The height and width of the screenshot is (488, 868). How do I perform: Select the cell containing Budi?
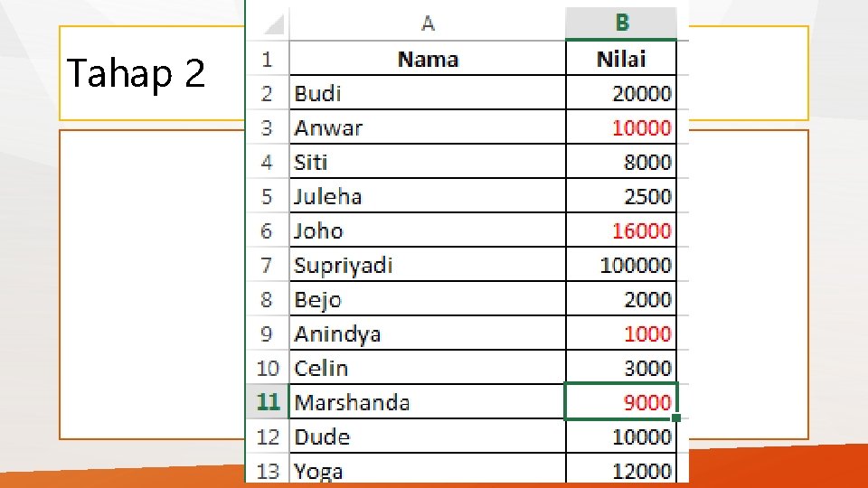[428, 93]
